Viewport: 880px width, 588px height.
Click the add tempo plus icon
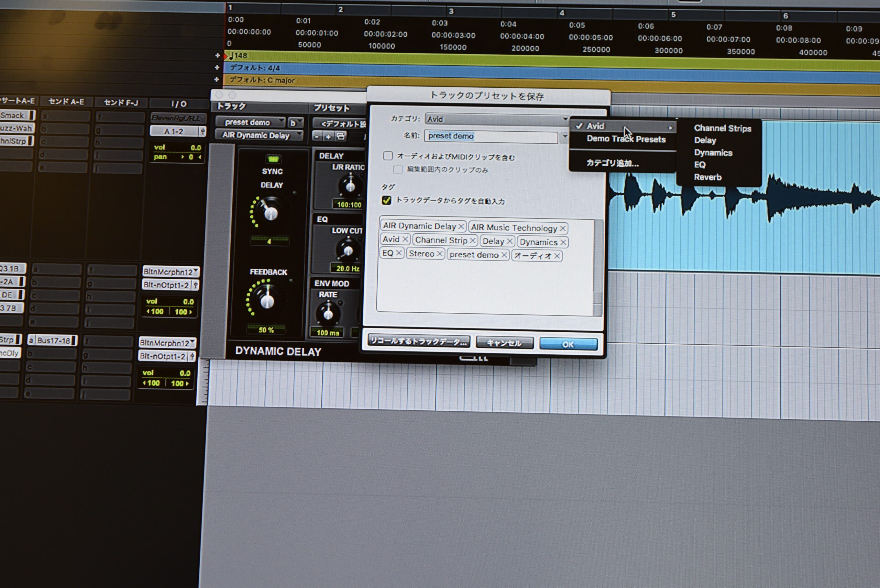[x=217, y=55]
